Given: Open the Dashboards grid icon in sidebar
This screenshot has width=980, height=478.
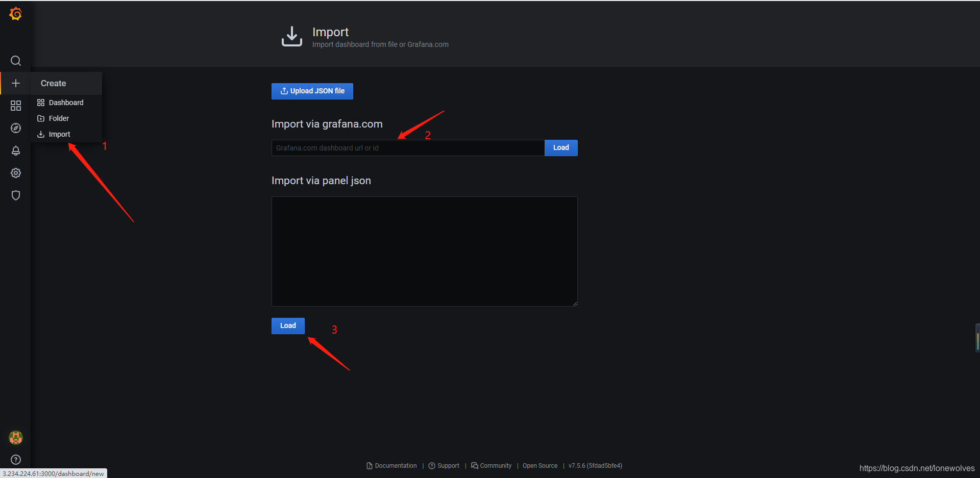Looking at the screenshot, I should (16, 106).
